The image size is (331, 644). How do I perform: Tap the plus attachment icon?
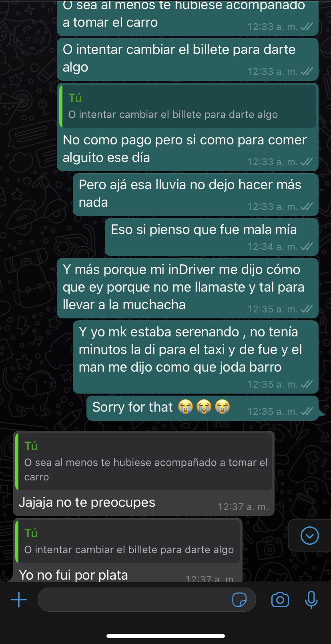click(19, 600)
